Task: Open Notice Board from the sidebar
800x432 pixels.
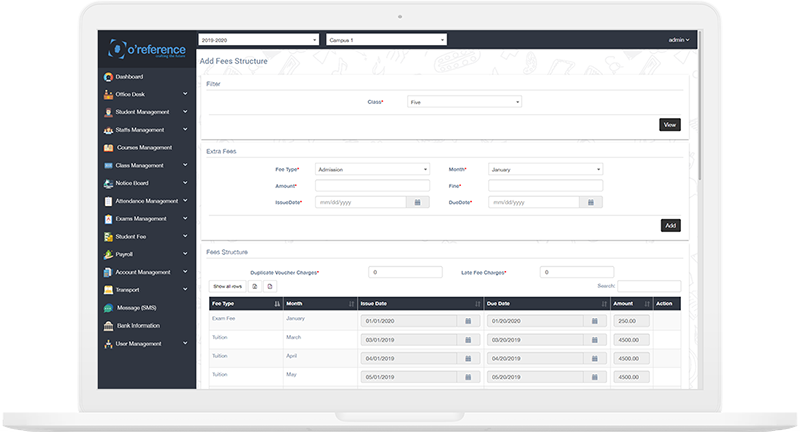Action: 132,183
